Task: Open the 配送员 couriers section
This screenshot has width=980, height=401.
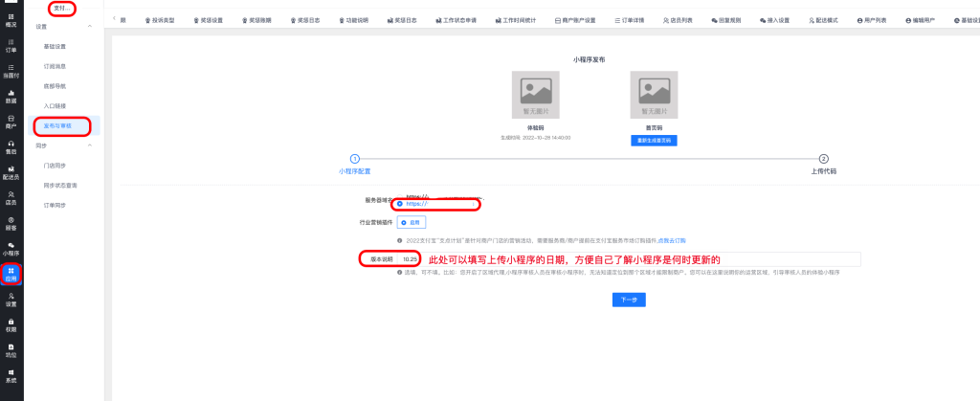Action: [11, 172]
